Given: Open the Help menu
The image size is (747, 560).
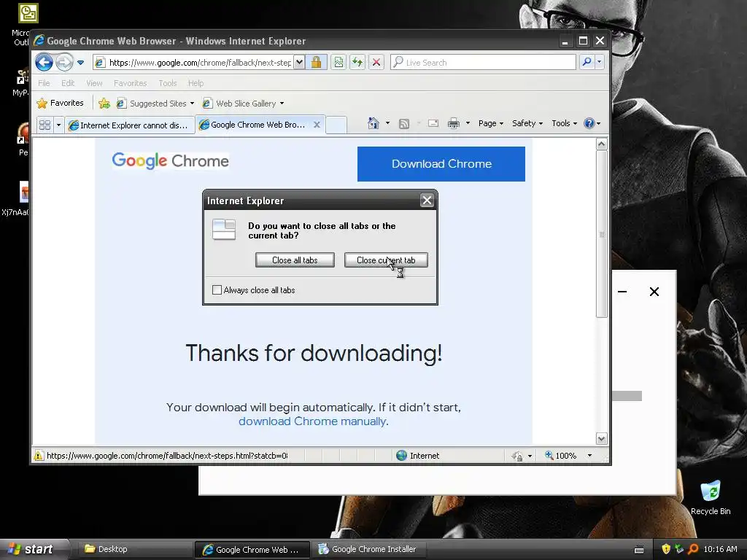Looking at the screenshot, I should (196, 83).
